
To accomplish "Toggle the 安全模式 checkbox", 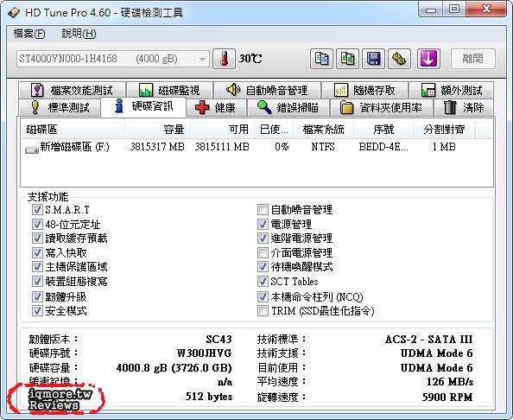I will point(37,310).
